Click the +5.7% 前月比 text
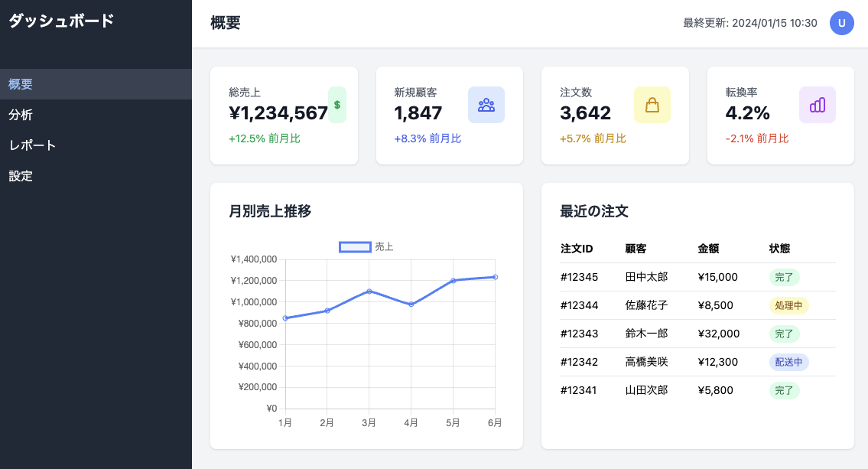The image size is (868, 469). click(x=593, y=138)
